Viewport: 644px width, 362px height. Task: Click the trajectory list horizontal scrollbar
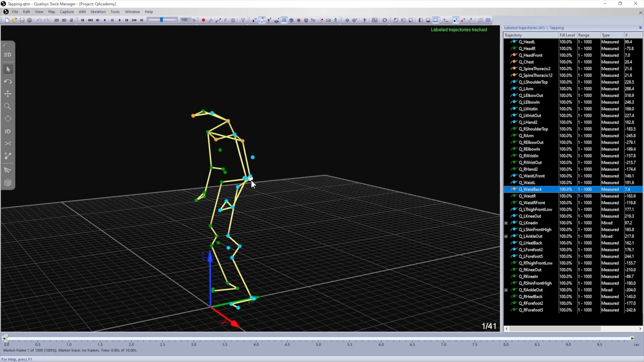tap(555, 329)
